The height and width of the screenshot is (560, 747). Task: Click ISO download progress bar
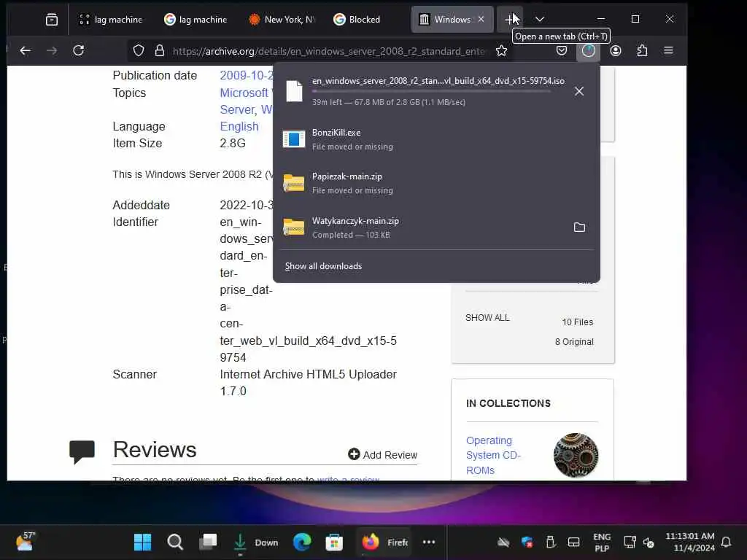point(431,91)
